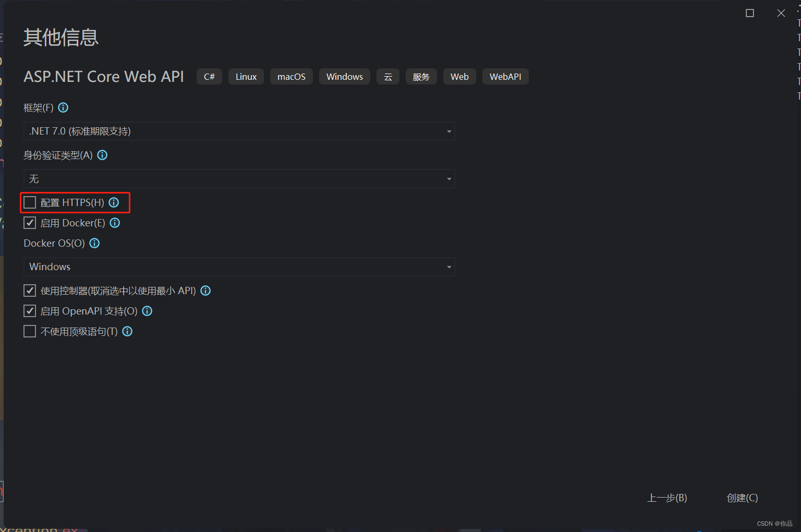Click the WebAPI tag
The image size is (801, 532).
pos(505,77)
